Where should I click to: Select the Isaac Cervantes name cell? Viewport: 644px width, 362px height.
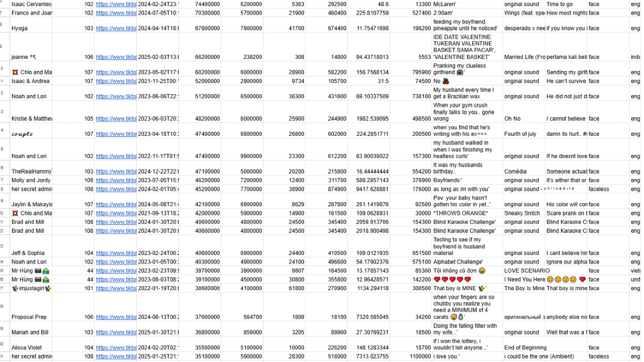pyautogui.click(x=31, y=4)
